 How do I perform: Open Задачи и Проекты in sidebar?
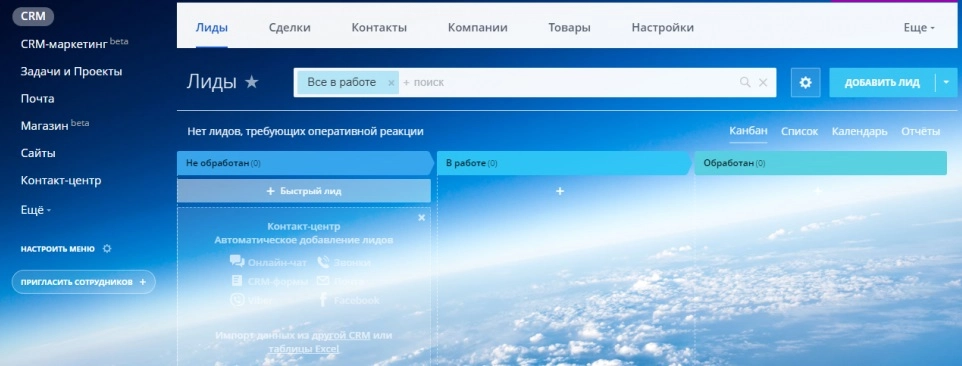tap(71, 72)
